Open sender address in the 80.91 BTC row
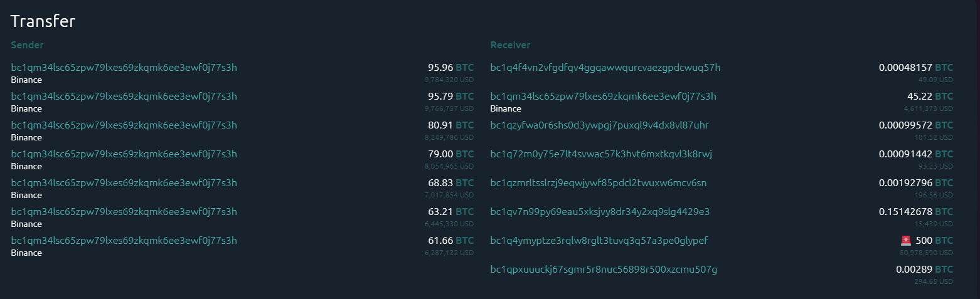Viewport: 980px width, 299px height. 124,125
